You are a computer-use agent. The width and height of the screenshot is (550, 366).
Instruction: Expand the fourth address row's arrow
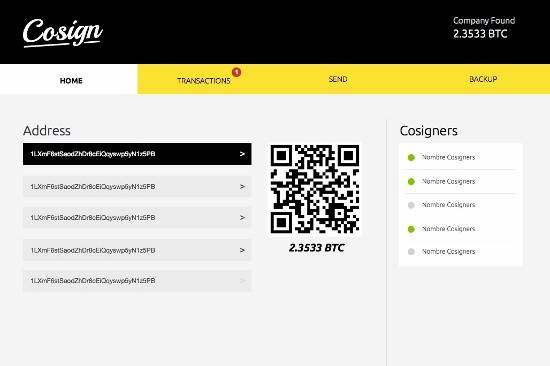click(242, 250)
